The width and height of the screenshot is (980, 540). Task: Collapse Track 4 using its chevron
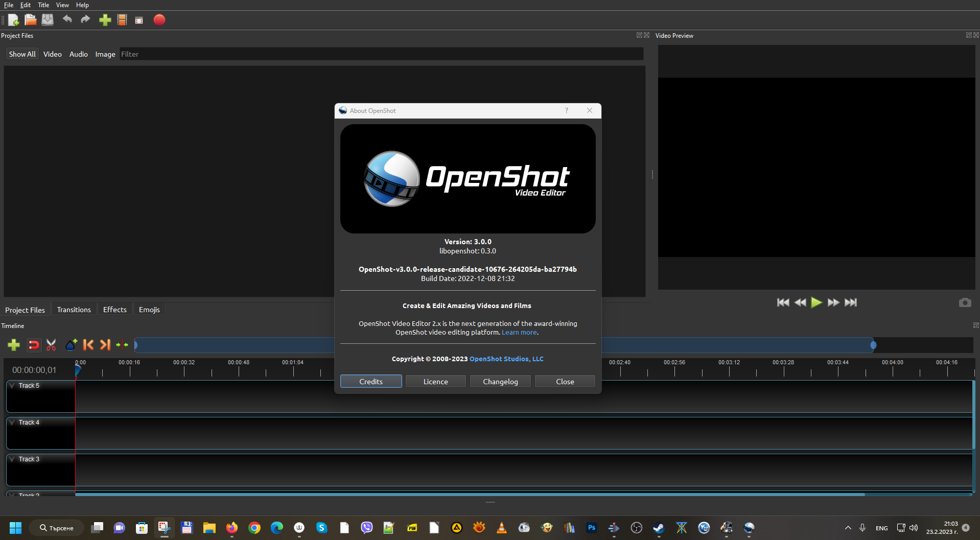pos(11,422)
